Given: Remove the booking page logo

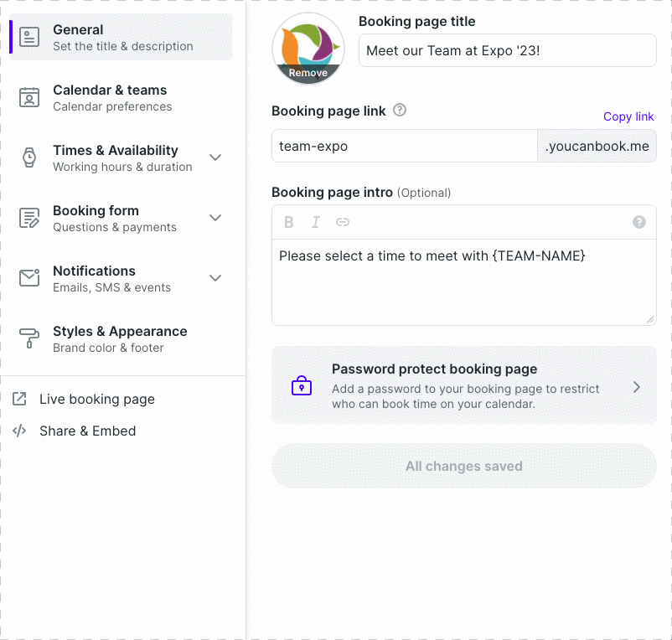Looking at the screenshot, I should tap(308, 74).
